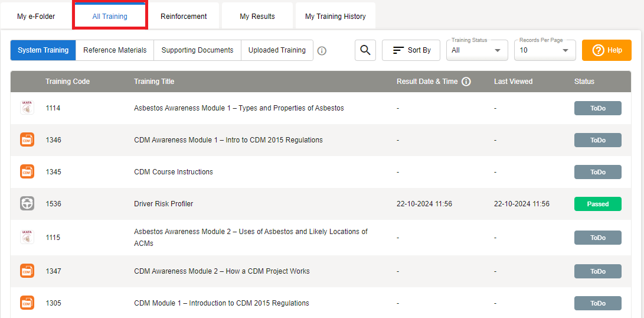This screenshot has height=318, width=644.
Task: Click the info icon beside Uploaded Training
Action: 322,51
